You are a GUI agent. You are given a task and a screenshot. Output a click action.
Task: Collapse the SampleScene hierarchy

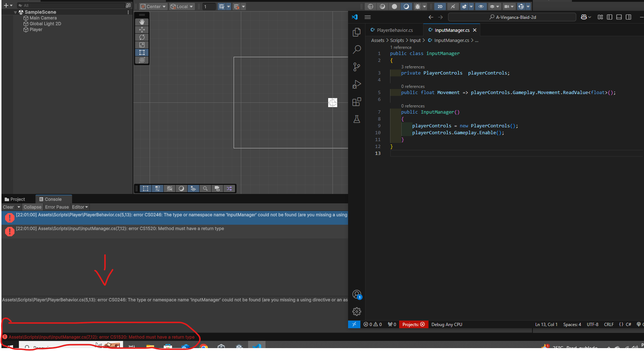tap(15, 12)
